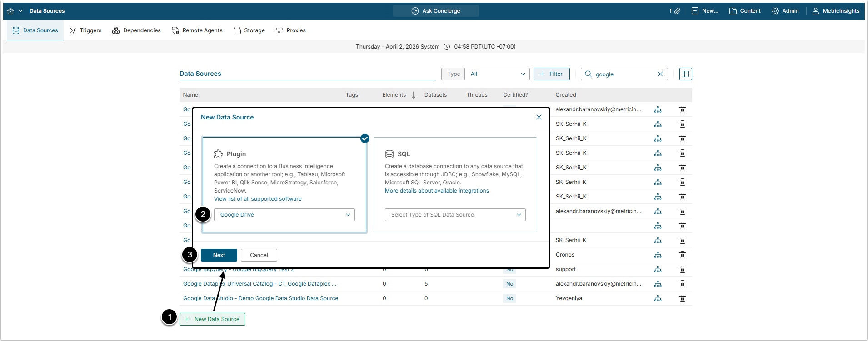Click the search field containing google

coord(624,74)
